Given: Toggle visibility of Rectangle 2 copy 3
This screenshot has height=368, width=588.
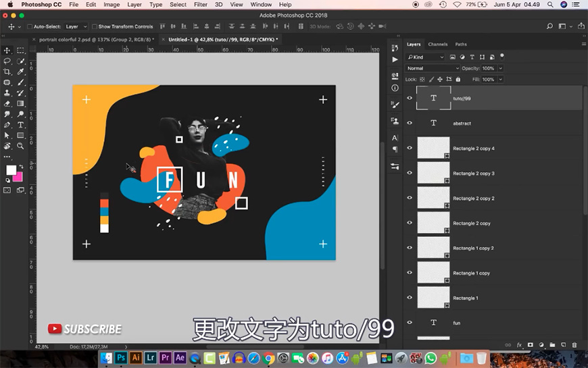Looking at the screenshot, I should point(410,173).
